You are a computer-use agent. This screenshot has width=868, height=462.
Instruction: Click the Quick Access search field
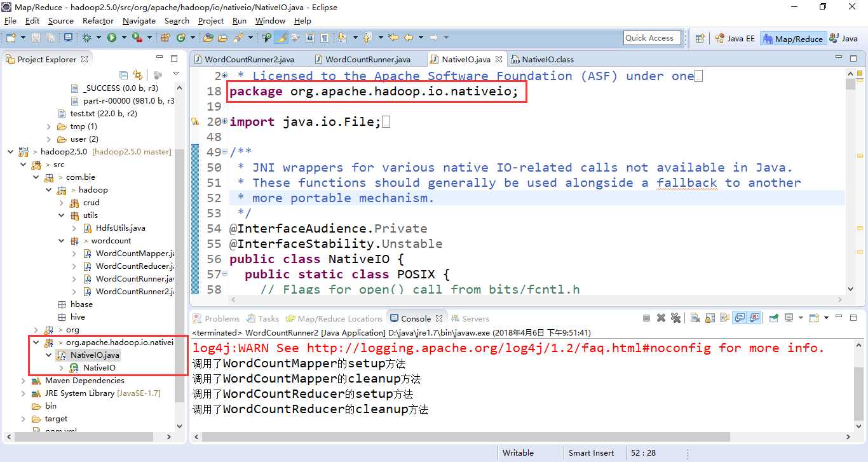pos(652,38)
